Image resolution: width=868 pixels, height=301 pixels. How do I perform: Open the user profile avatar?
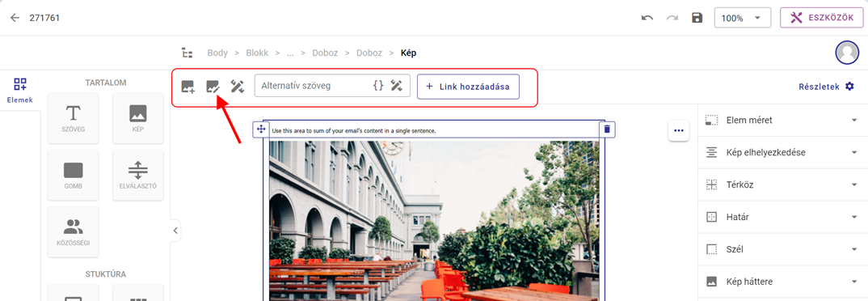point(847,53)
